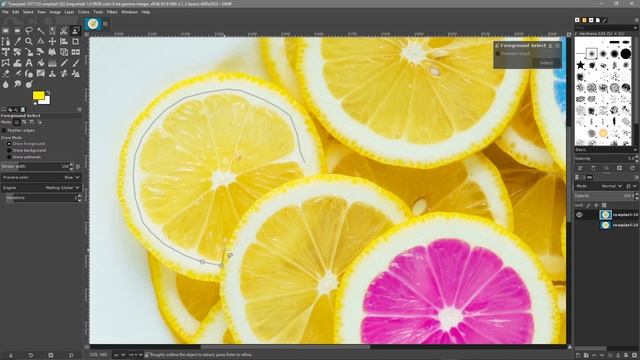Select the Blur/Sharpen drop tool
Screen dimensions: 640x360
pos(5,84)
